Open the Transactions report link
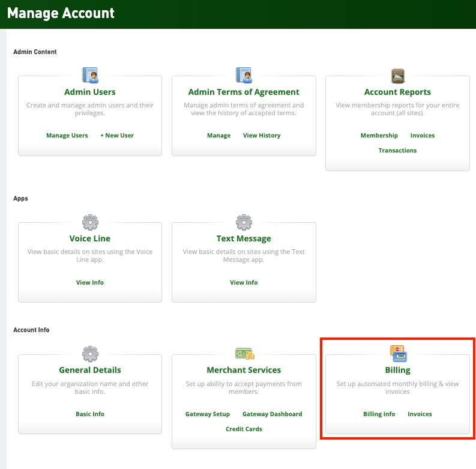Viewport: 476px width, 469px height. pos(397,150)
